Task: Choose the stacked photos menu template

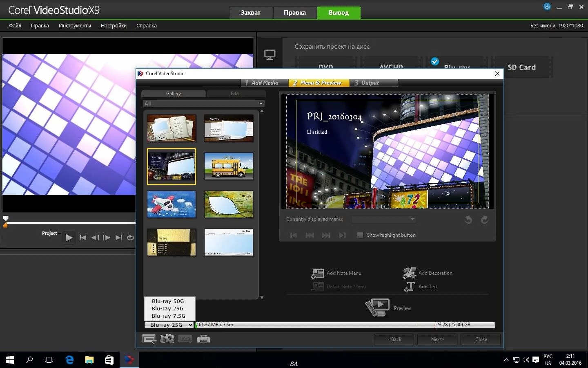Action: coord(229,128)
